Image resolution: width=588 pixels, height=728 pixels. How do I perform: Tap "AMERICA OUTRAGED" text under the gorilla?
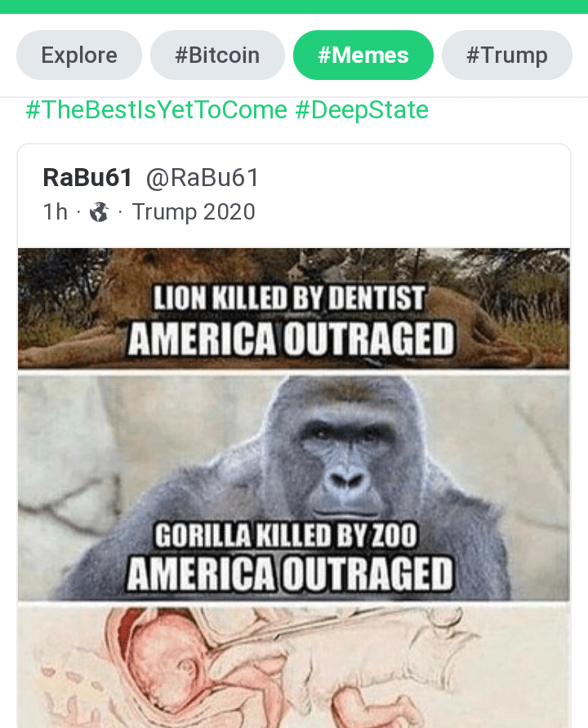pos(290,575)
